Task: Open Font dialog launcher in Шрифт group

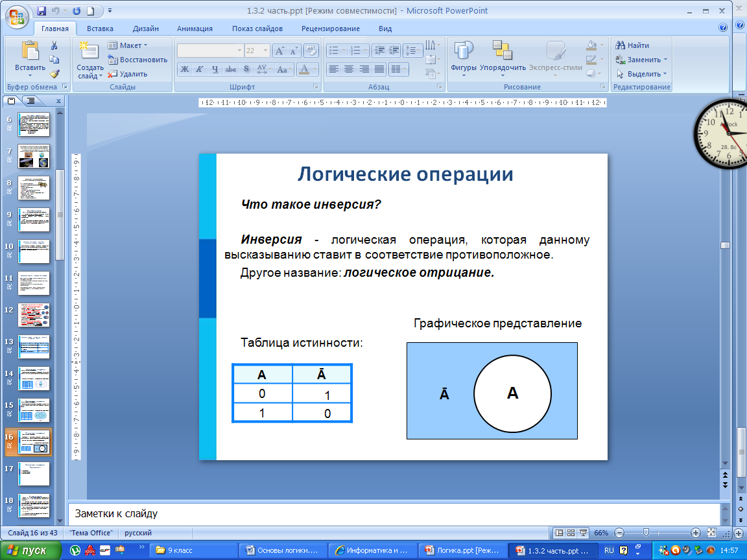Action: [x=315, y=87]
